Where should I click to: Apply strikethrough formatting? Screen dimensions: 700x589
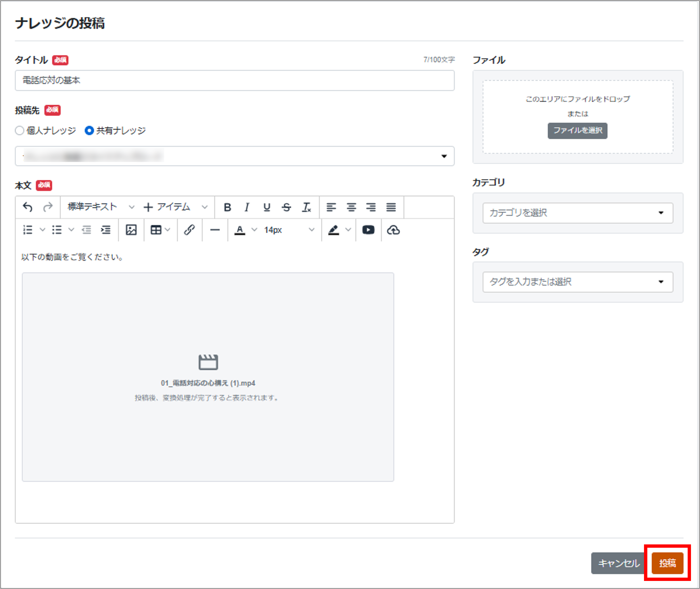click(x=286, y=207)
